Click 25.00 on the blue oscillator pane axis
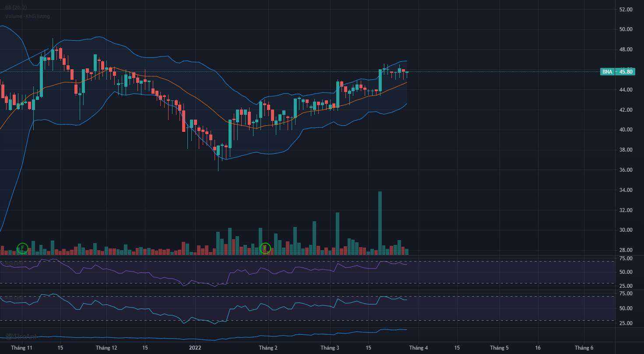Image resolution: width=644 pixels, height=354 pixels. tap(626, 323)
